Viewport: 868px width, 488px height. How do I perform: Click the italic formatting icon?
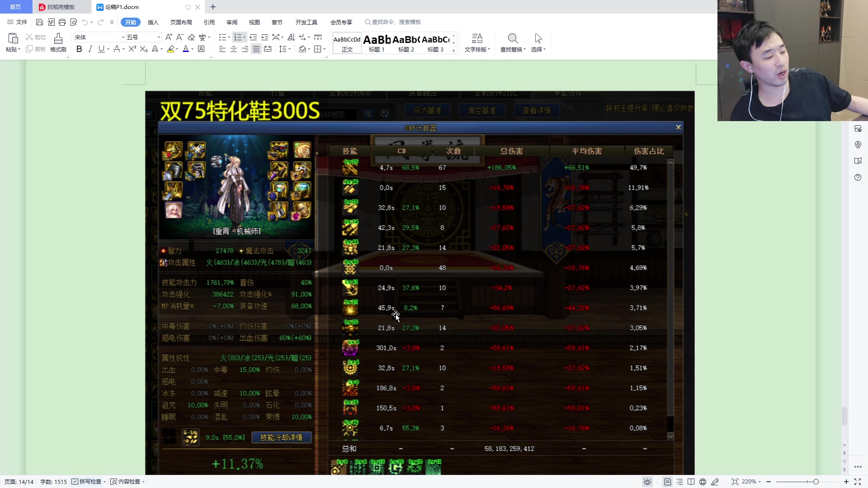[90, 49]
